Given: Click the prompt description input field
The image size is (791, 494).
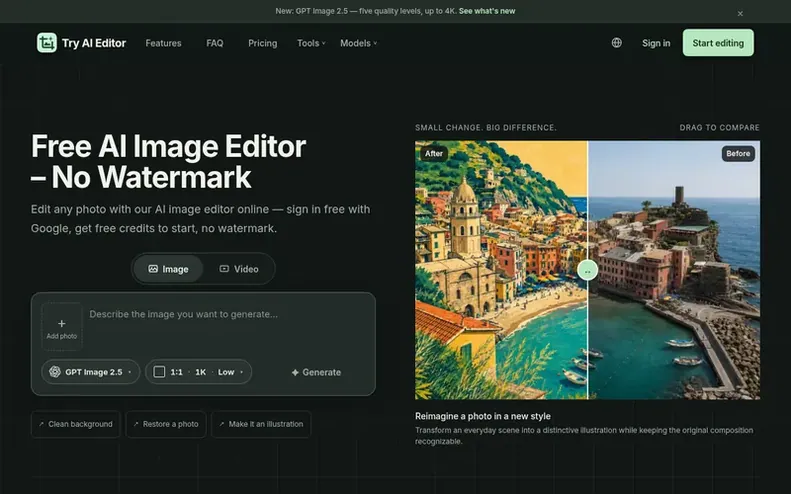Looking at the screenshot, I should [x=227, y=326].
